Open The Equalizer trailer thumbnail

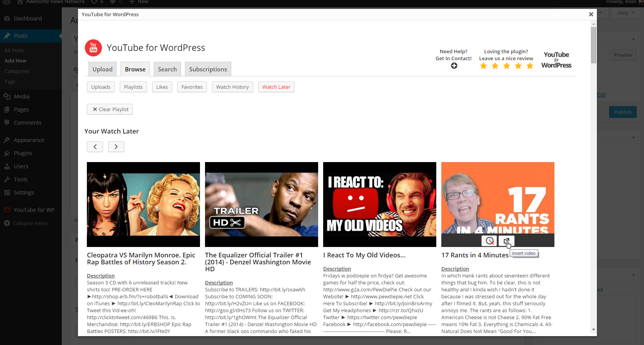(261, 205)
